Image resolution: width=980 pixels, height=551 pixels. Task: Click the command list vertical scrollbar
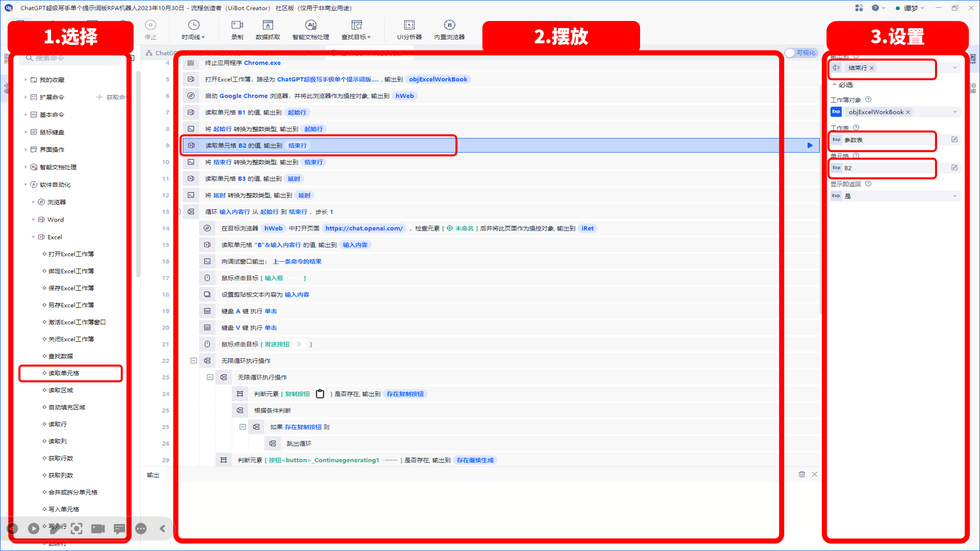click(138, 173)
